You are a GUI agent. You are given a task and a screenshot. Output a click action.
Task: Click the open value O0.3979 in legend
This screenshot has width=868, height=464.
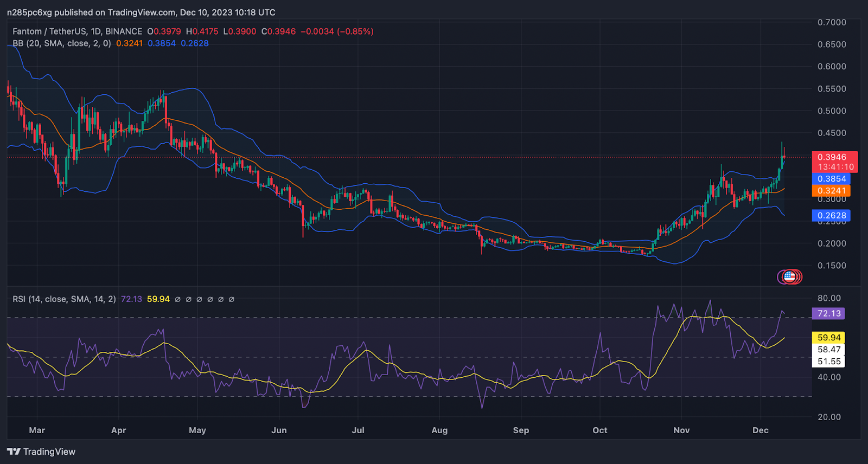[x=164, y=31]
